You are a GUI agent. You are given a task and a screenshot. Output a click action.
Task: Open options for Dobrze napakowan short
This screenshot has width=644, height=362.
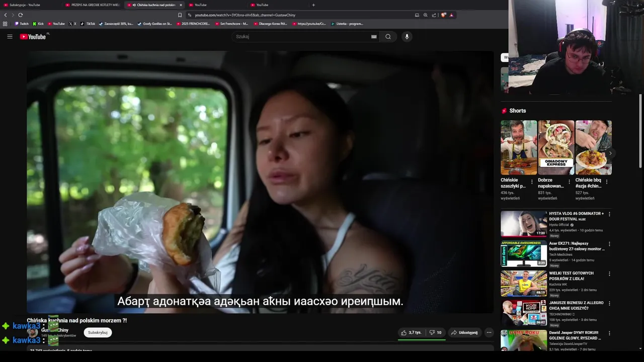569,182
